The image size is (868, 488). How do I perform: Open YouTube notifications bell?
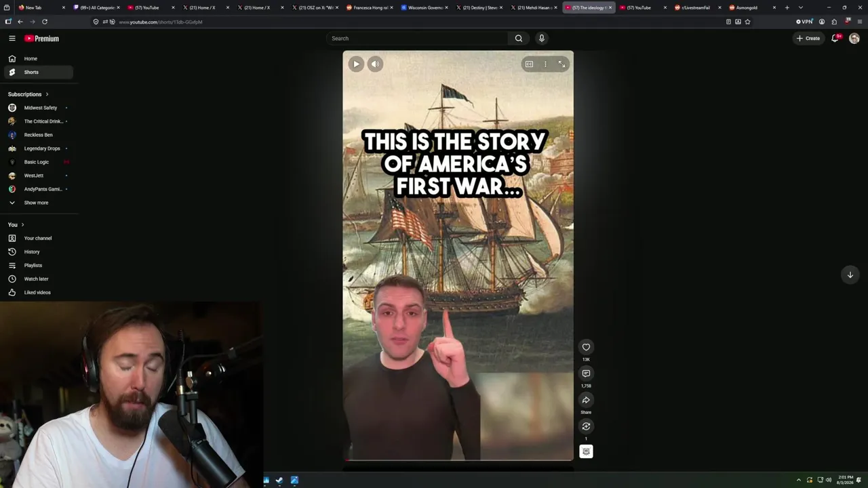(835, 39)
